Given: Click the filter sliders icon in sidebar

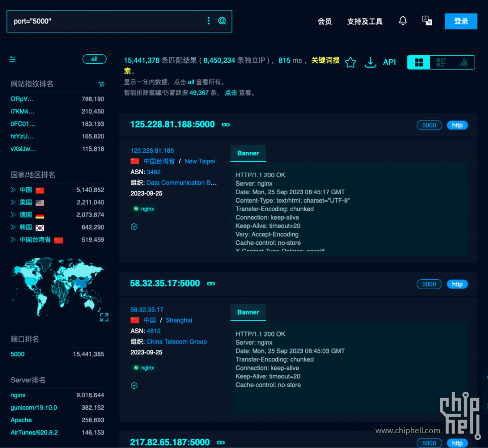Looking at the screenshot, I should [x=12, y=59].
